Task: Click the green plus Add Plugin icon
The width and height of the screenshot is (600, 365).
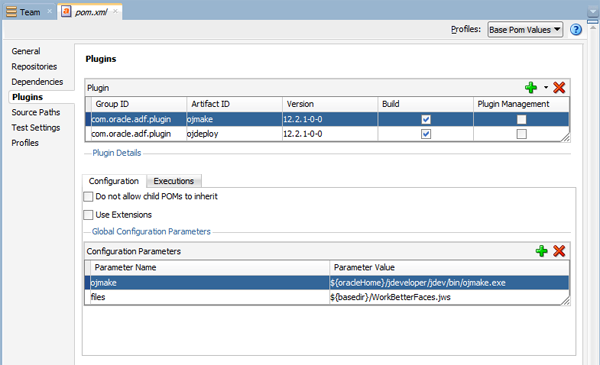Action: point(531,88)
